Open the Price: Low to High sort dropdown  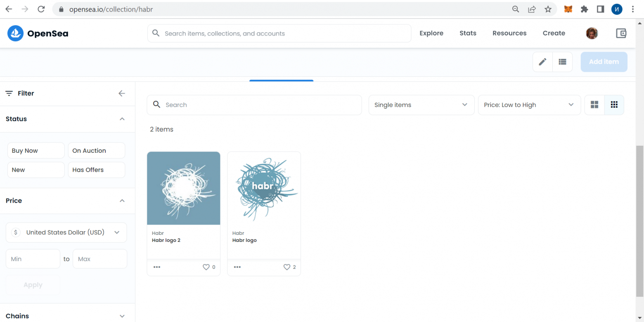pyautogui.click(x=529, y=105)
